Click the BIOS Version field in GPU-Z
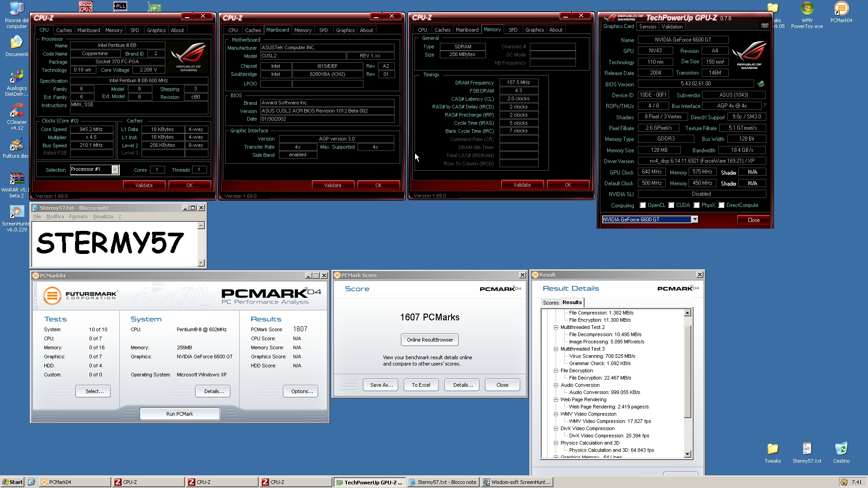The width and height of the screenshot is (868, 488). pyautogui.click(x=696, y=84)
